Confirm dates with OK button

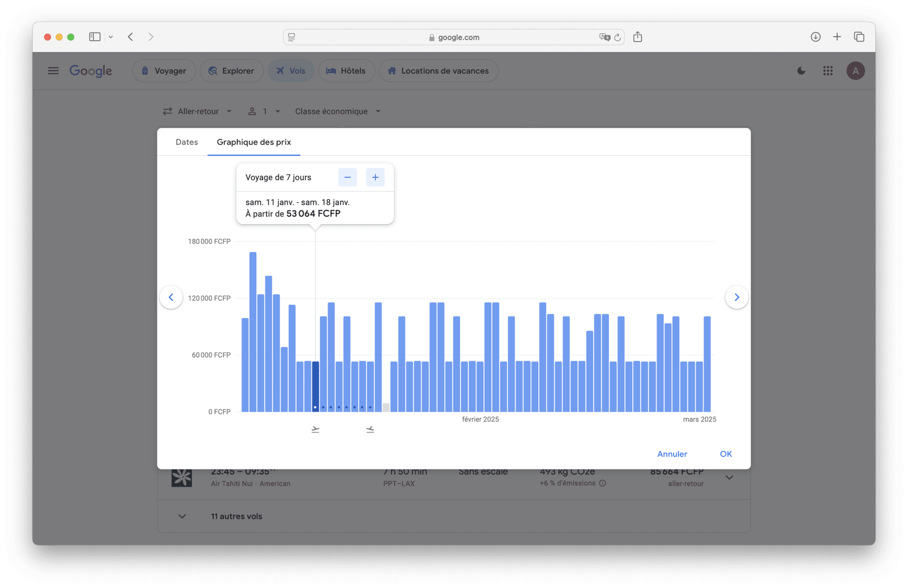tap(726, 454)
